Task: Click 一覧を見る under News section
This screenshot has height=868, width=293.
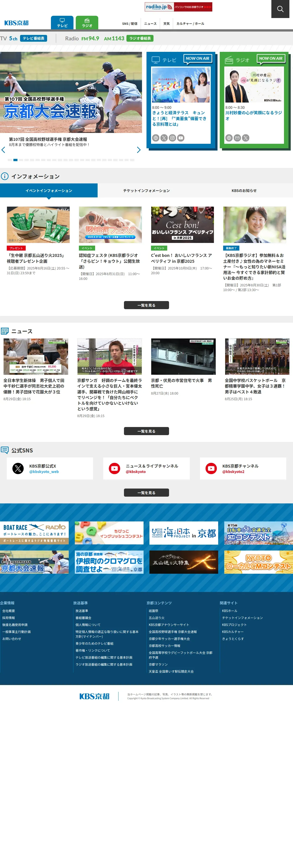Action: pos(146,431)
